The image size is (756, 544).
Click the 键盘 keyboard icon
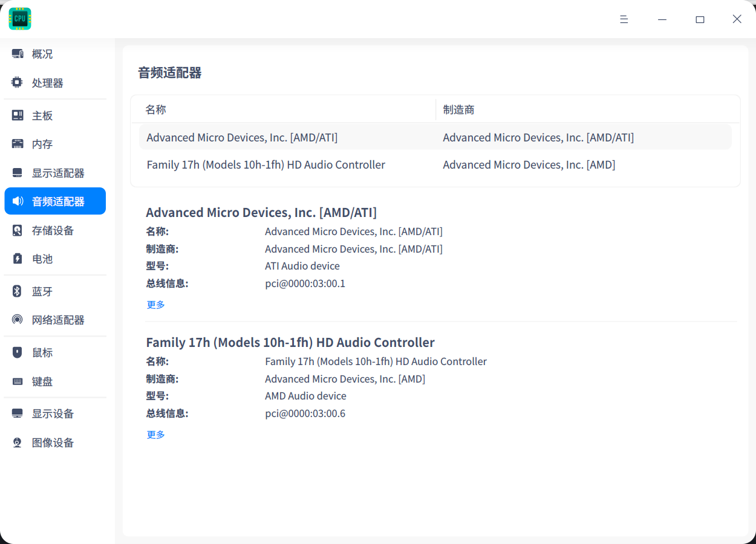[x=18, y=381]
